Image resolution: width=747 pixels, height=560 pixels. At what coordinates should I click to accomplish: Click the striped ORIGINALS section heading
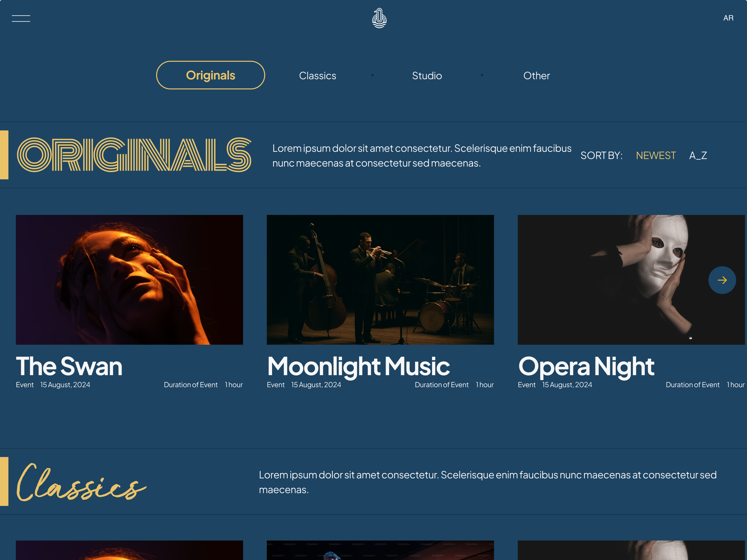[134, 155]
